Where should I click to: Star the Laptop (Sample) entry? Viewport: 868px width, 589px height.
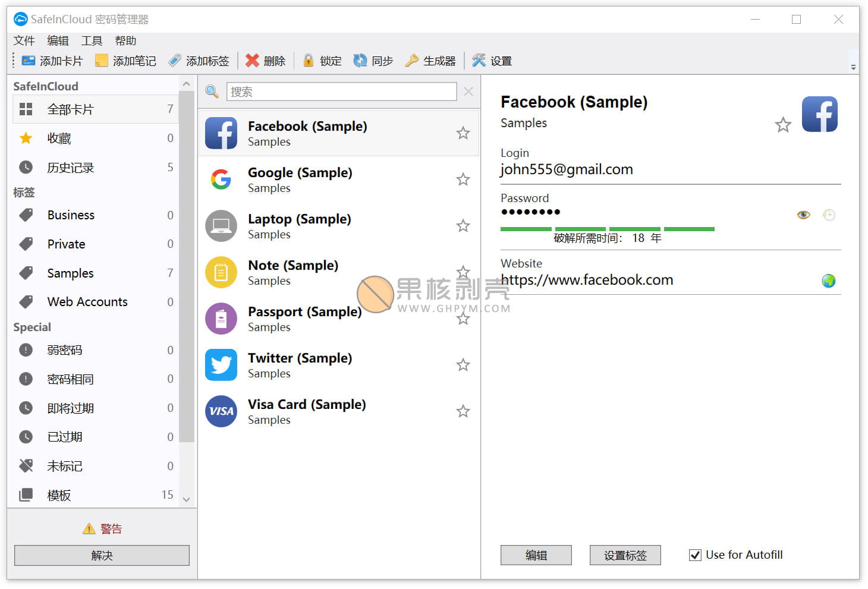(463, 226)
